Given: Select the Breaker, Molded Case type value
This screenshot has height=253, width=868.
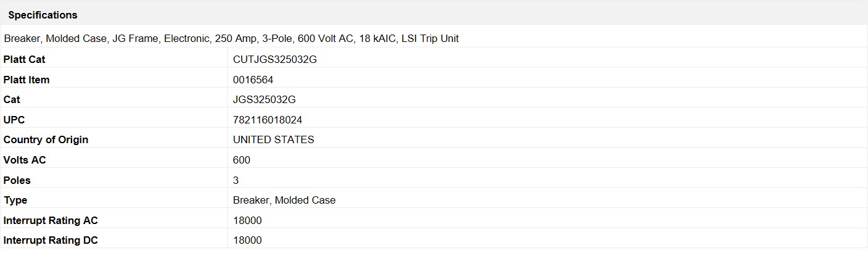Looking at the screenshot, I should tap(284, 200).
